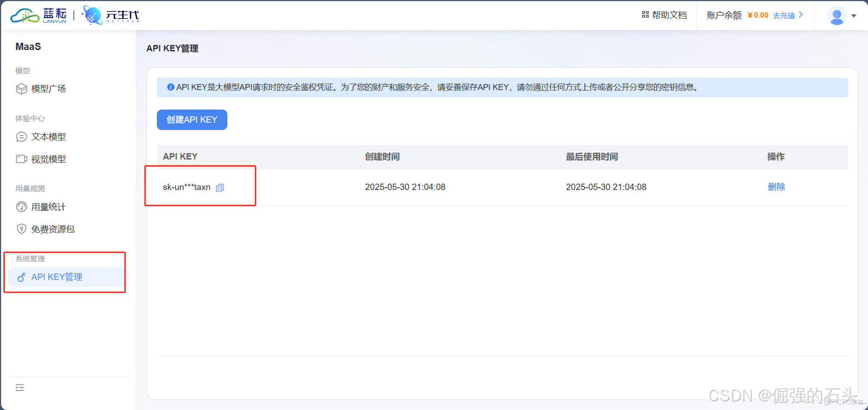Select API KEY管理 menu item
This screenshot has width=868, height=410.
coord(68,277)
